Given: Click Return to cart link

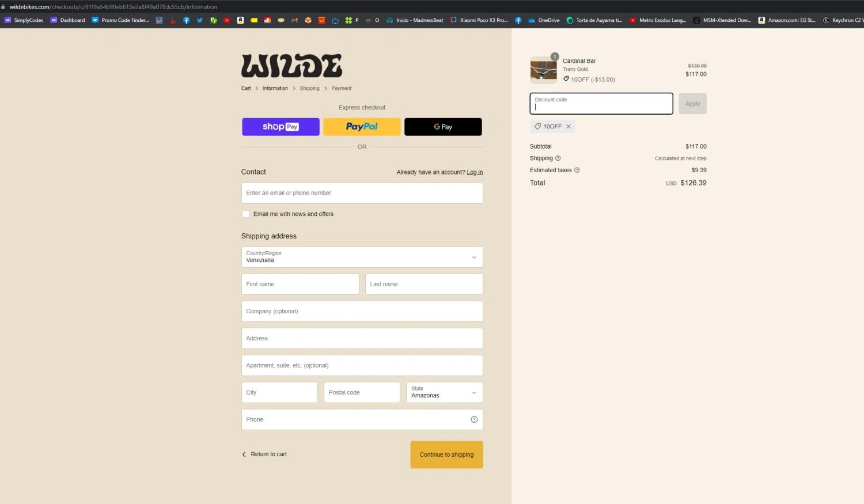Looking at the screenshot, I should coord(264,454).
